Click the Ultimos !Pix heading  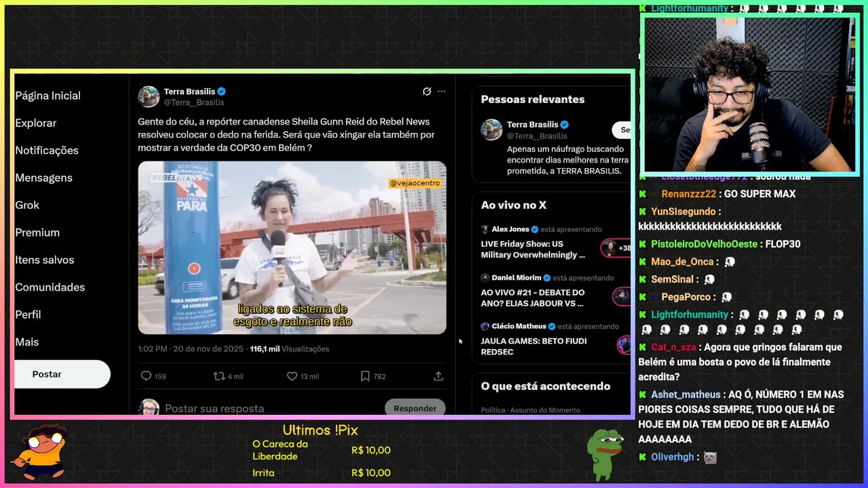coord(320,430)
